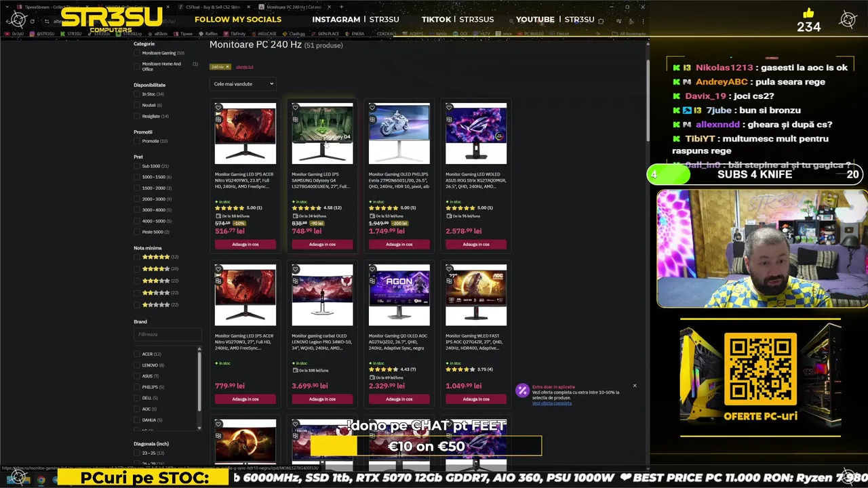Click compare icon on Samsung Odyssey G4 card

point(295,119)
